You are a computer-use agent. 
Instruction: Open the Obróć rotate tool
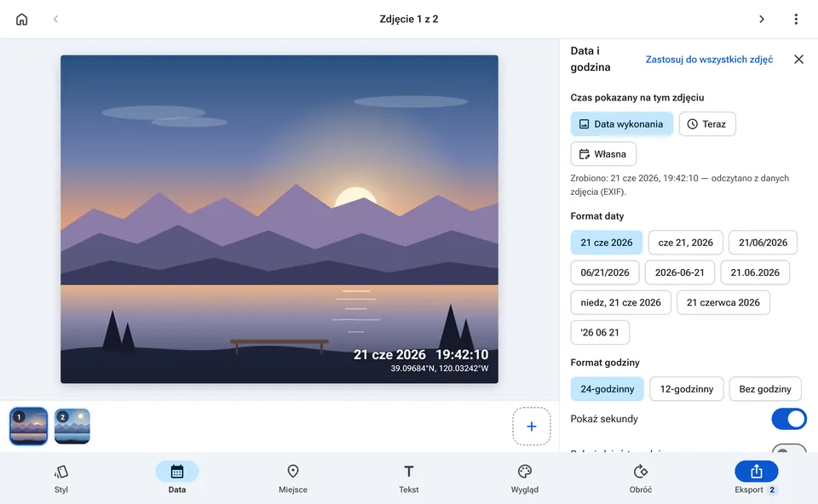[x=640, y=478]
